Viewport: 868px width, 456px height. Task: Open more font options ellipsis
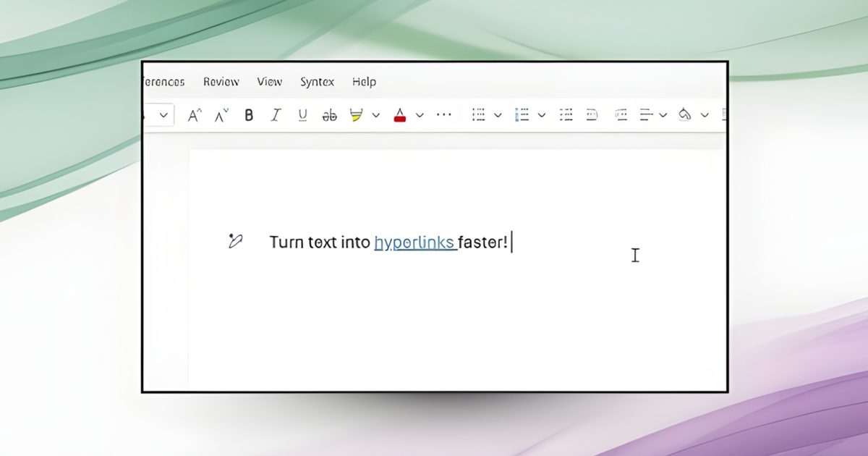tap(444, 114)
